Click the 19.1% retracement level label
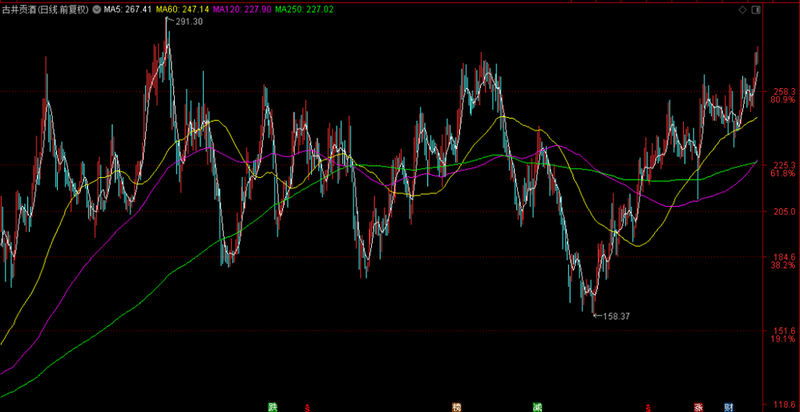Screen dimensions: 800x412 (782, 340)
